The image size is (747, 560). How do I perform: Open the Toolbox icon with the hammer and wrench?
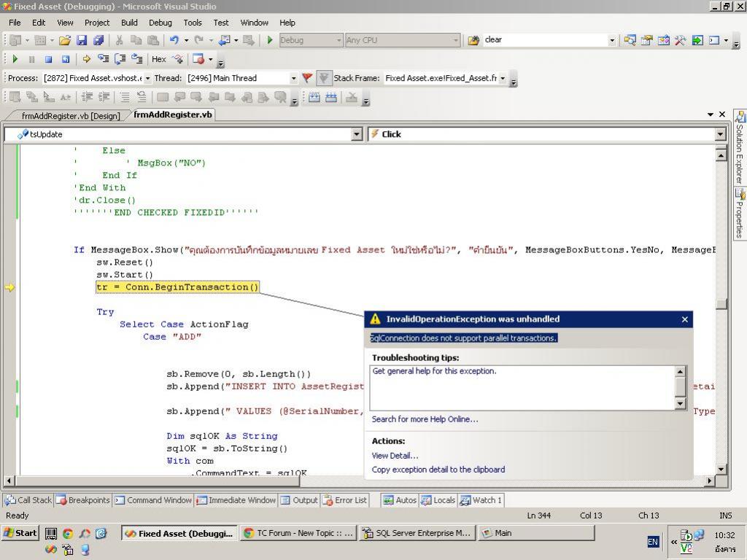(x=681, y=41)
